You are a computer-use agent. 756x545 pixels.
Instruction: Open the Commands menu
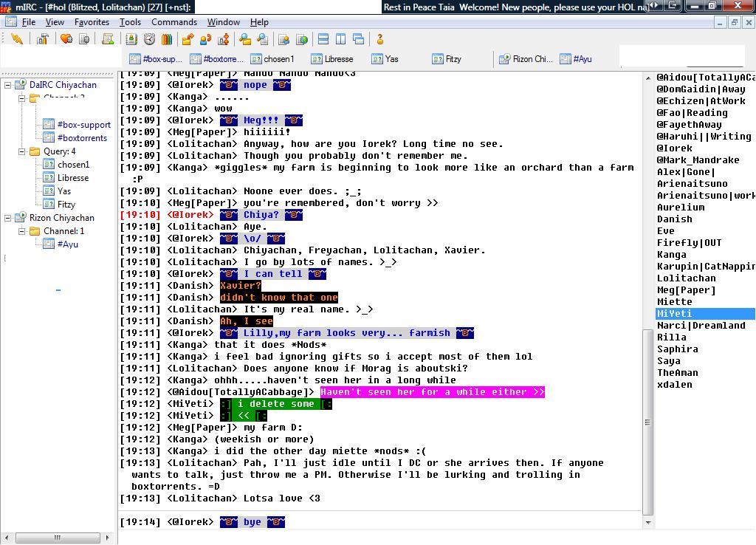174,22
